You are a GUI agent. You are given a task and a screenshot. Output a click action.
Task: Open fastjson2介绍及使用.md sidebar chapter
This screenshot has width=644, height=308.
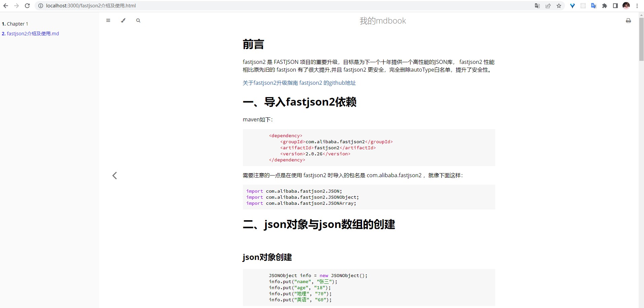[x=30, y=34]
